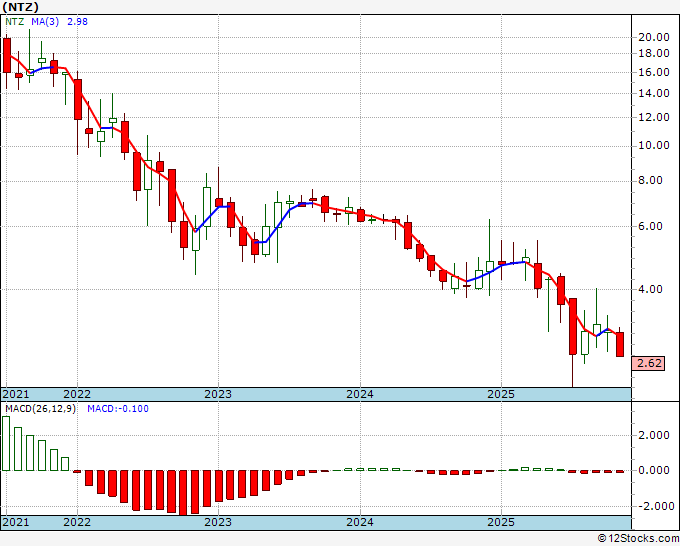This screenshot has height=546, width=680.
Task: Click the 14.00 price axis label
Action: [x=654, y=93]
